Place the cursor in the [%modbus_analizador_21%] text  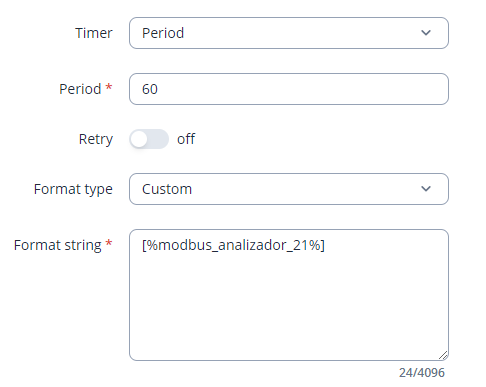[x=233, y=245]
